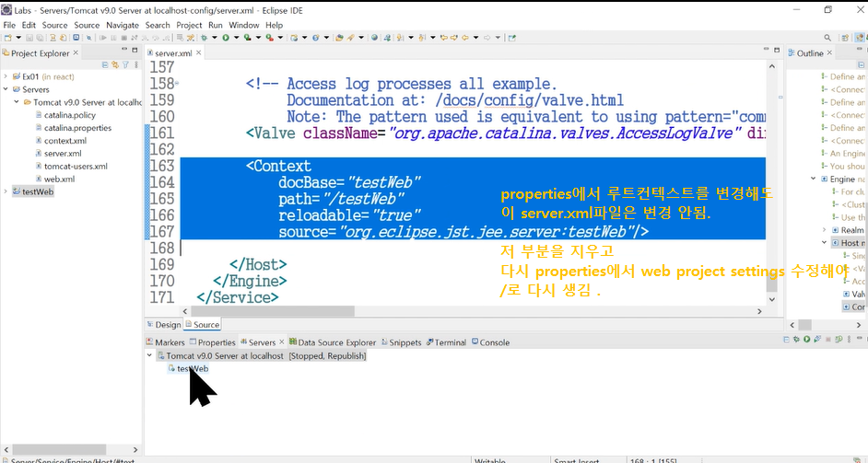Screen dimensions: 868x463
Task: Switch to the Terminal tab
Action: click(446, 342)
